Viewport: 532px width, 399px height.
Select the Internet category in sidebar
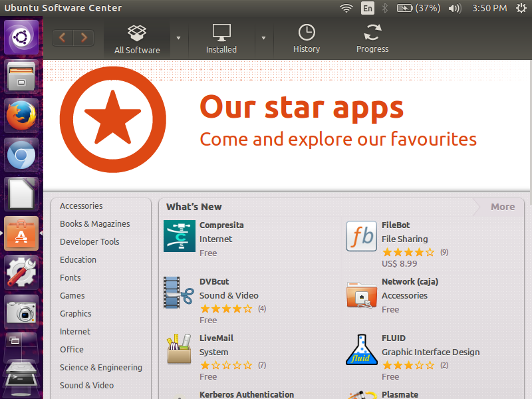coord(75,332)
